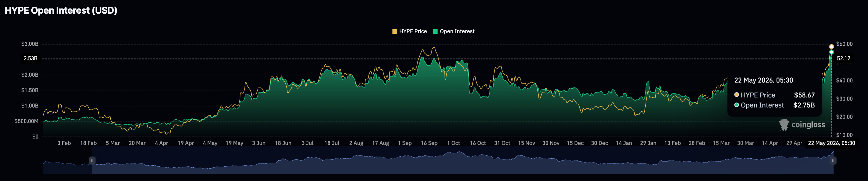The width and height of the screenshot is (868, 181).
Task: Click the $60.00 price axis label
Action: [x=844, y=44]
